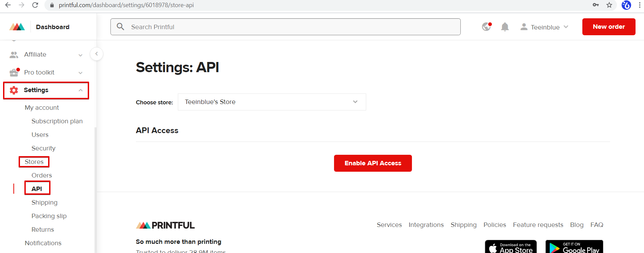This screenshot has height=253, width=644.
Task: Click the search magnifier icon
Action: pyautogui.click(x=121, y=27)
